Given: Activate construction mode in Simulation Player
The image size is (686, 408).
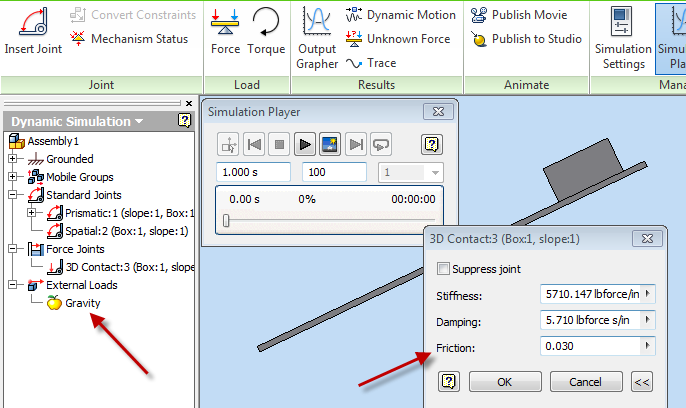Looking at the screenshot, I should pos(228,144).
